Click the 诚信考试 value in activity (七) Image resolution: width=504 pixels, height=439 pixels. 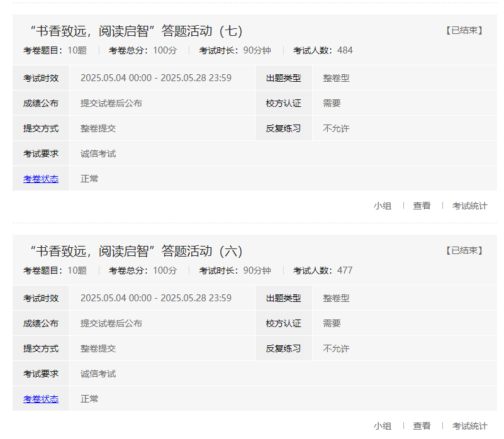click(98, 153)
